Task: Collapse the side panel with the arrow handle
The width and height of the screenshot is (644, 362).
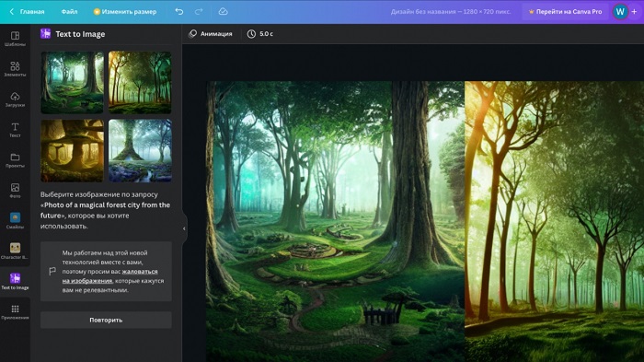Action: (x=184, y=228)
